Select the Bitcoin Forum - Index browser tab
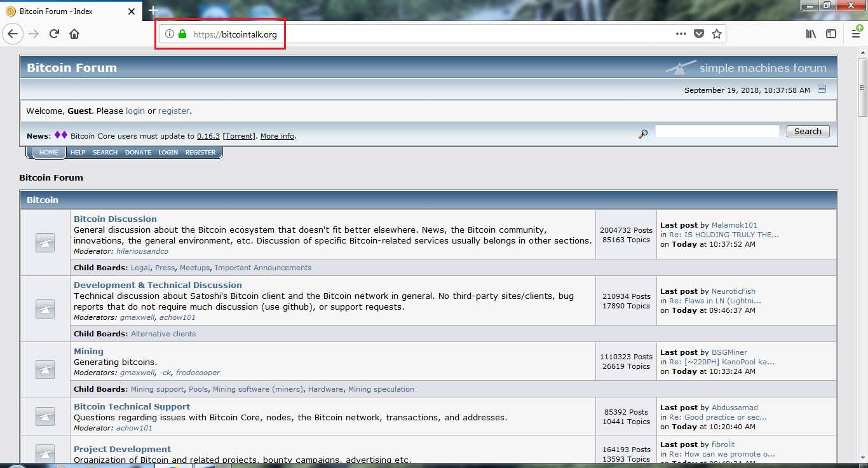The width and height of the screenshot is (868, 468). click(70, 11)
